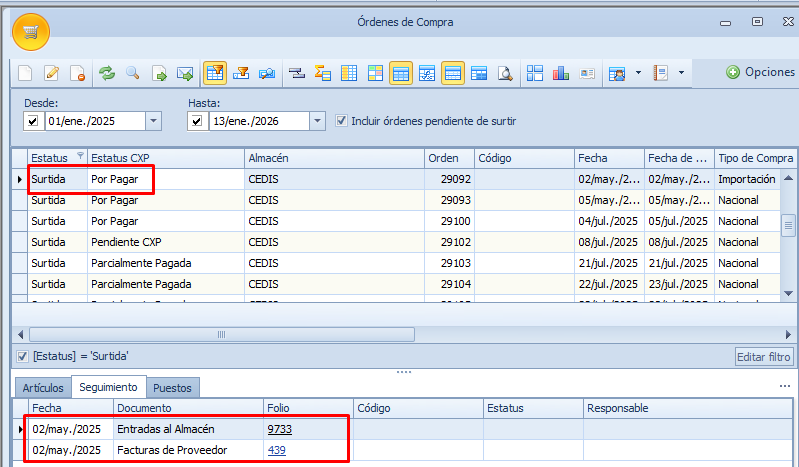Switch to the Artículos tab
Image resolution: width=799 pixels, height=467 pixels.
pyautogui.click(x=42, y=387)
